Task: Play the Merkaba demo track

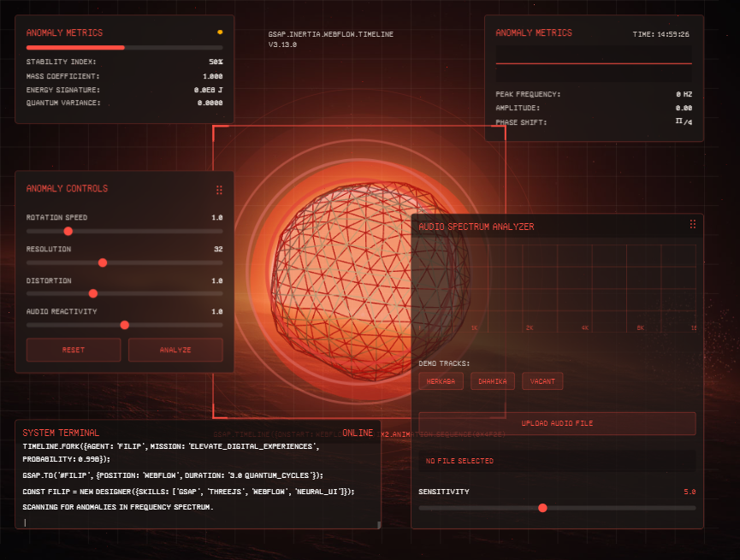Action: pos(441,381)
